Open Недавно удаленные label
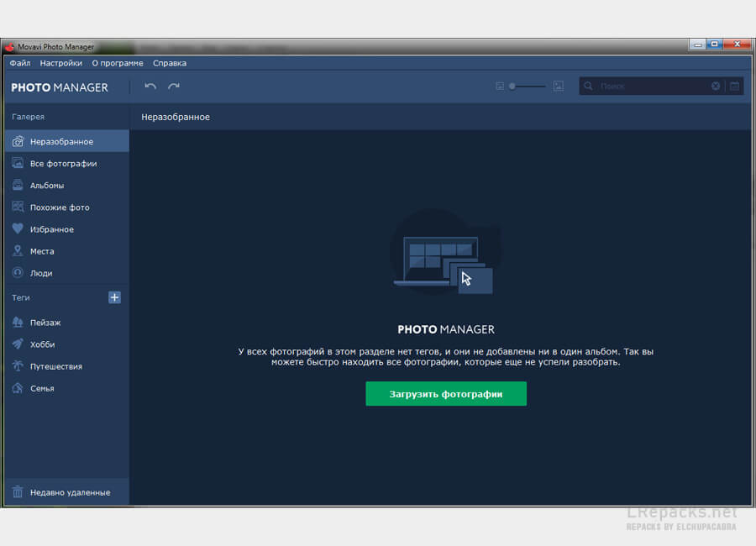This screenshot has height=546, width=756. click(x=70, y=492)
